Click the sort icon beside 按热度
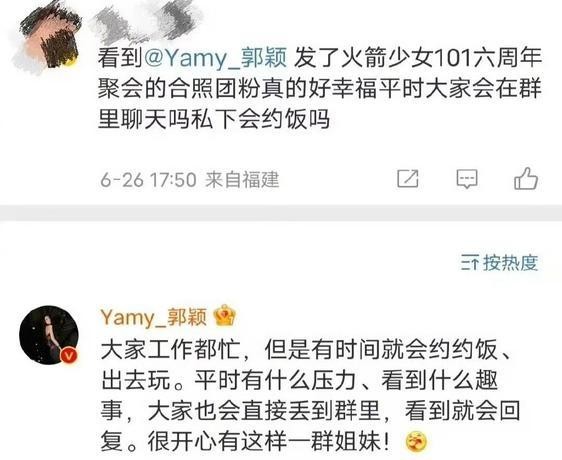562x460 pixels. (x=470, y=263)
